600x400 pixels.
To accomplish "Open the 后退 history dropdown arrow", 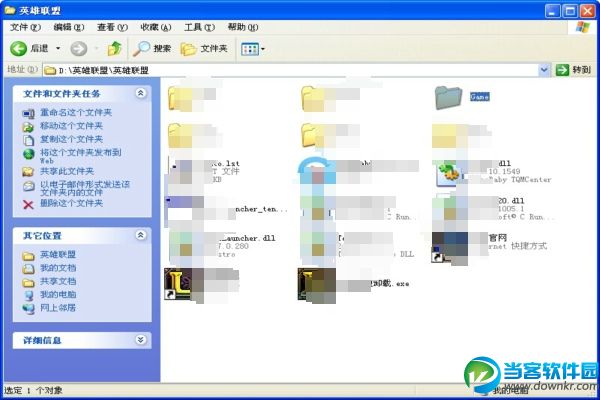I will pos(58,49).
